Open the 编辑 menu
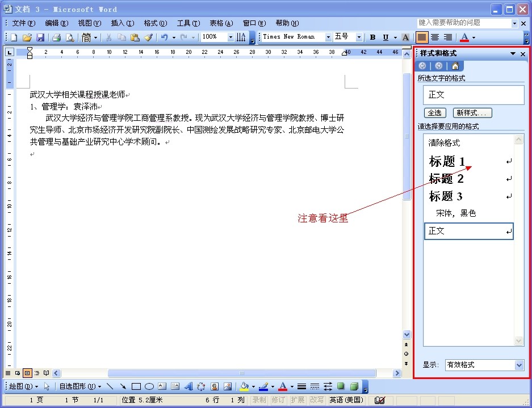Screen dimensions: 532x408 [57, 23]
